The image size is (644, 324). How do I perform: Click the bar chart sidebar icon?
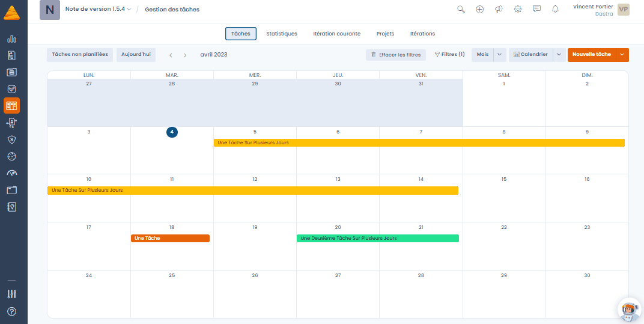pos(12,39)
